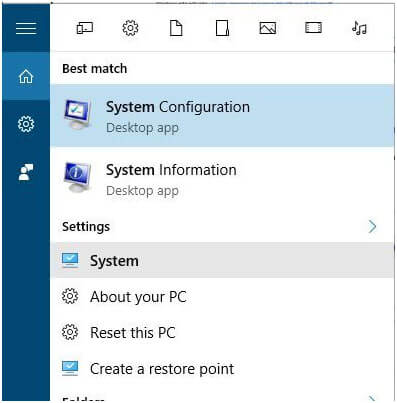Click the Feedback person icon in the sidebar

[x=26, y=172]
